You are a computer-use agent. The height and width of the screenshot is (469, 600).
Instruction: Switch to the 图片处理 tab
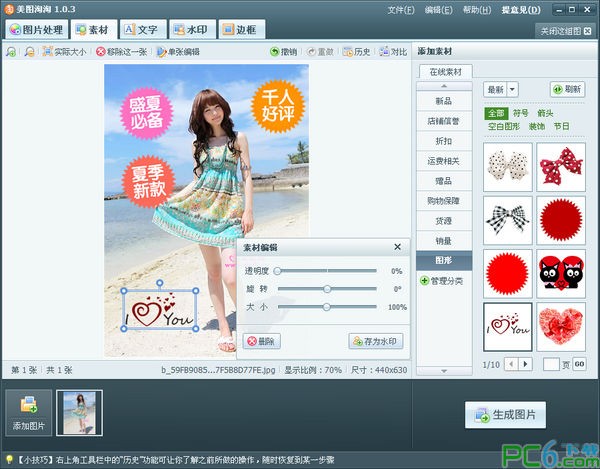(37, 29)
